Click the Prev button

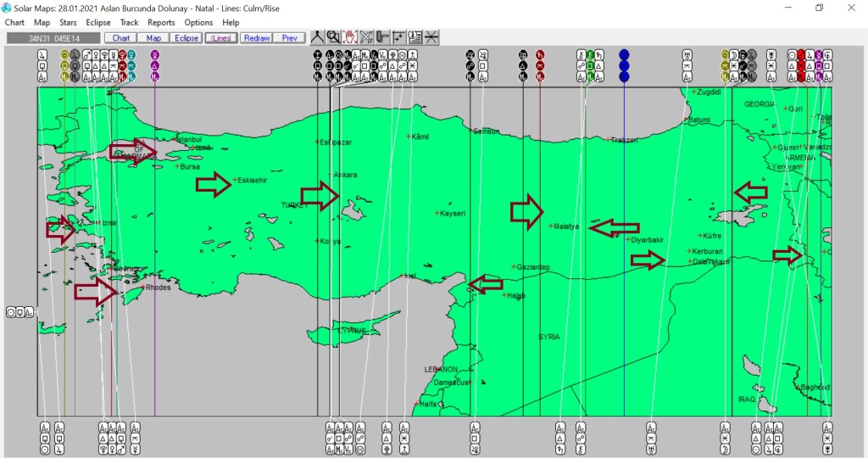coord(289,38)
